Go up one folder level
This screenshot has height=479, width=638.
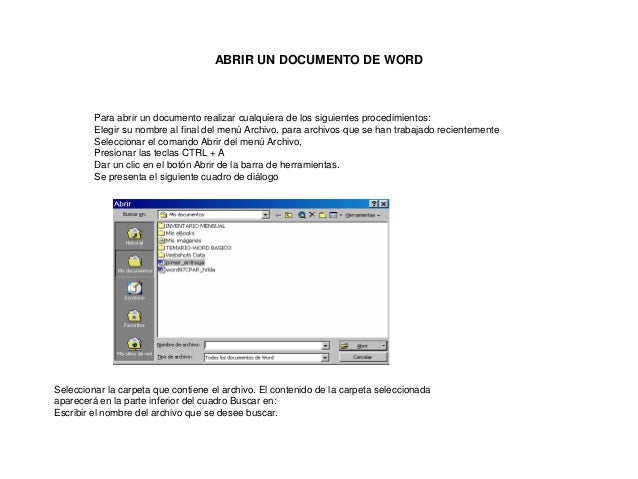289,215
